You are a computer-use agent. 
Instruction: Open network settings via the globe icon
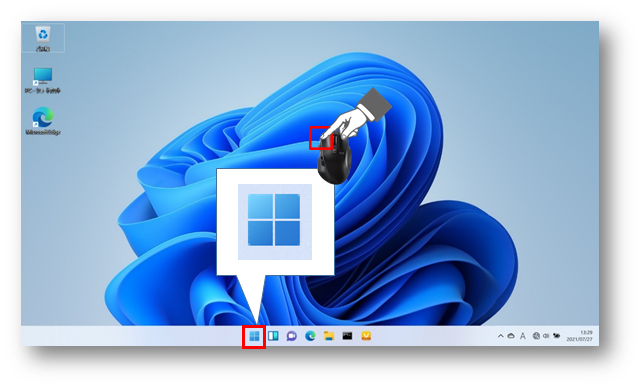click(536, 336)
